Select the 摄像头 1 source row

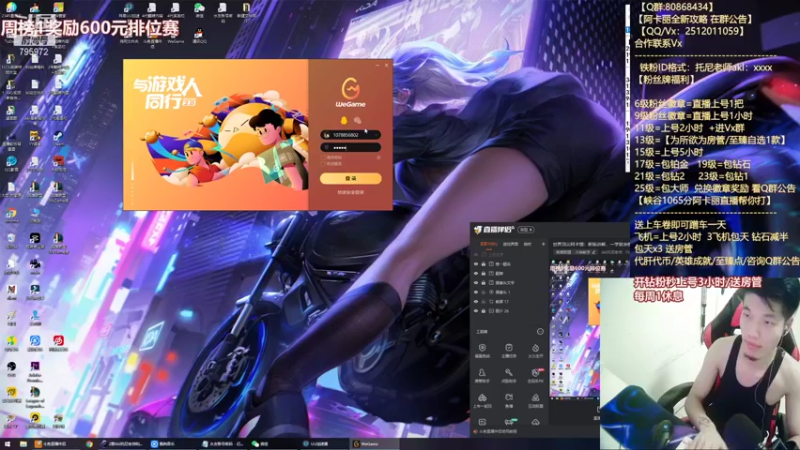509,292
